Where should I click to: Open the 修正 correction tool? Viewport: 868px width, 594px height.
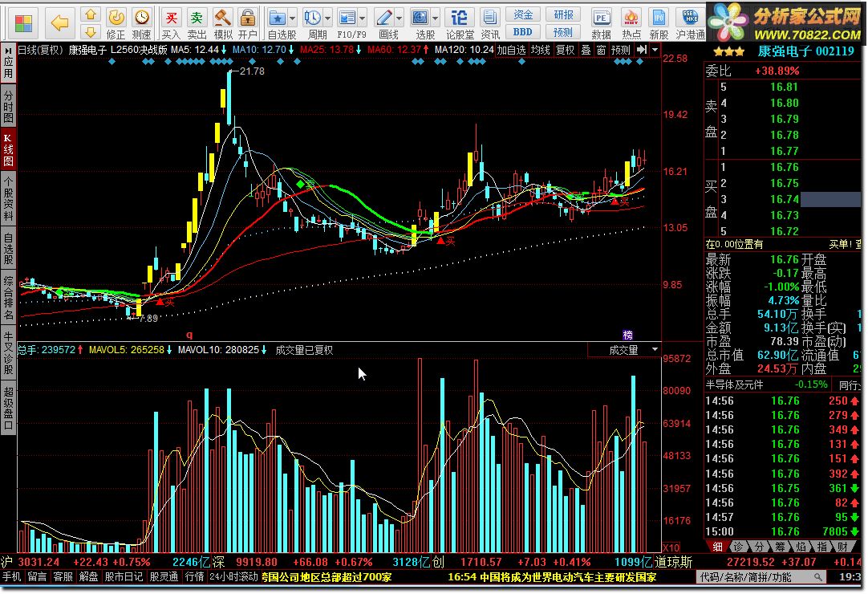point(116,22)
